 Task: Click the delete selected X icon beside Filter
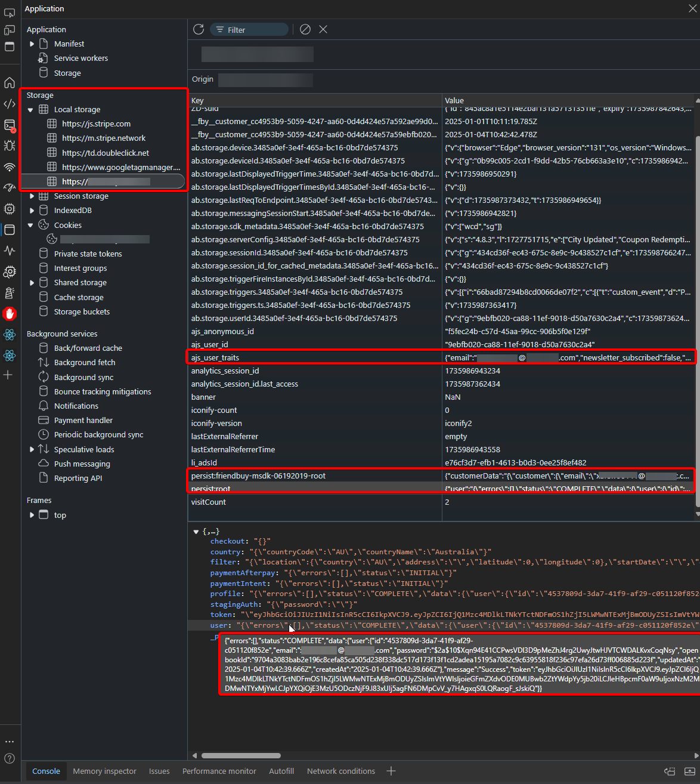[323, 29]
